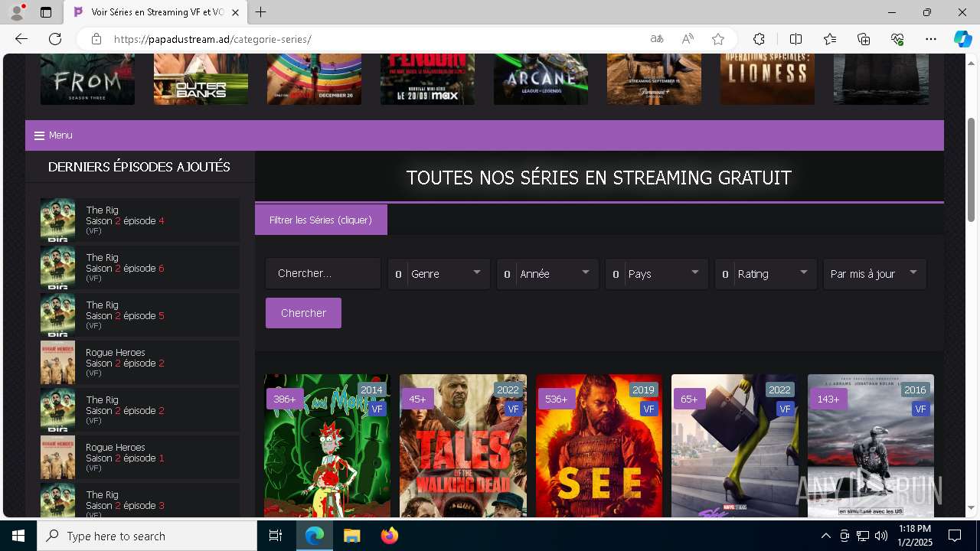Image resolution: width=980 pixels, height=551 pixels.
Task: Click the Windows taskbar search box
Action: (x=147, y=536)
